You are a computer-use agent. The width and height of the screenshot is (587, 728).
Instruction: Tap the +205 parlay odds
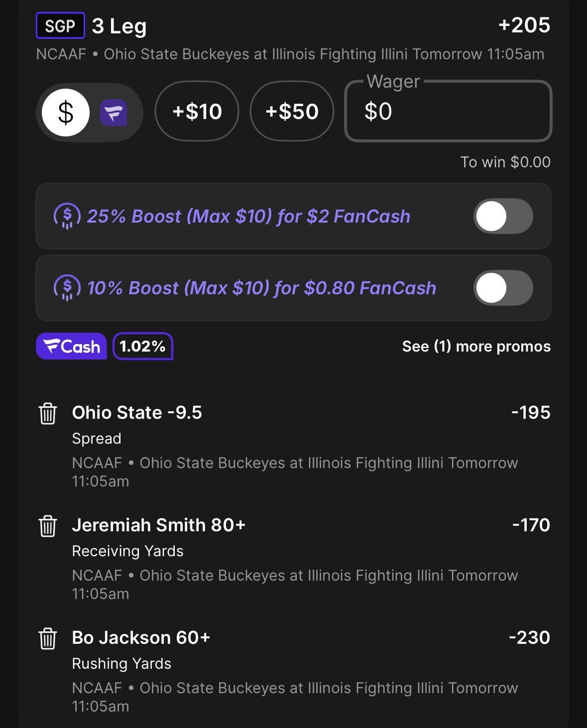coord(524,25)
